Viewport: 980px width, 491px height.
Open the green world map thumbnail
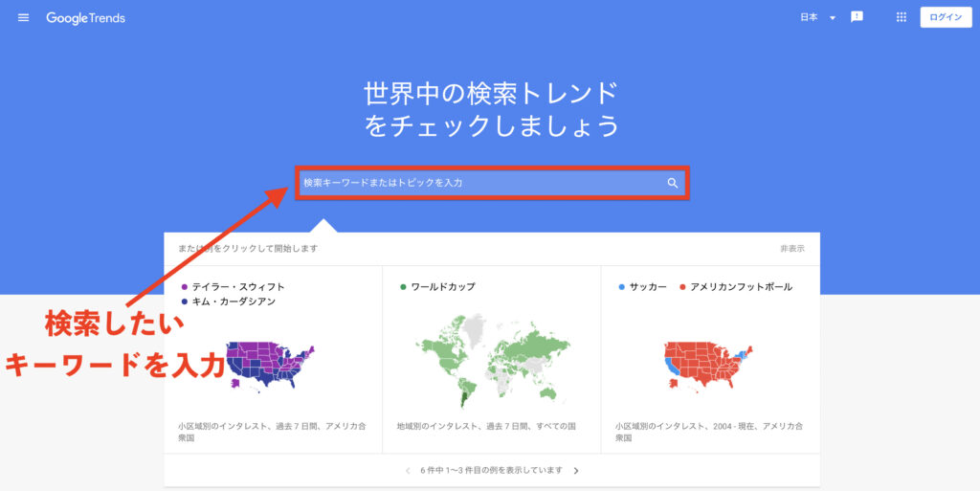[493, 361]
